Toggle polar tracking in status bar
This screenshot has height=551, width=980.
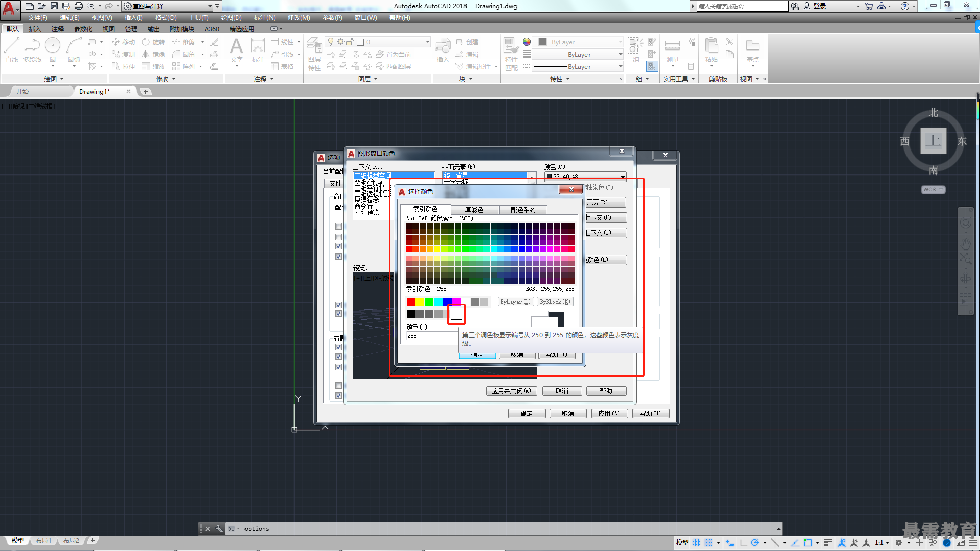pyautogui.click(x=755, y=543)
